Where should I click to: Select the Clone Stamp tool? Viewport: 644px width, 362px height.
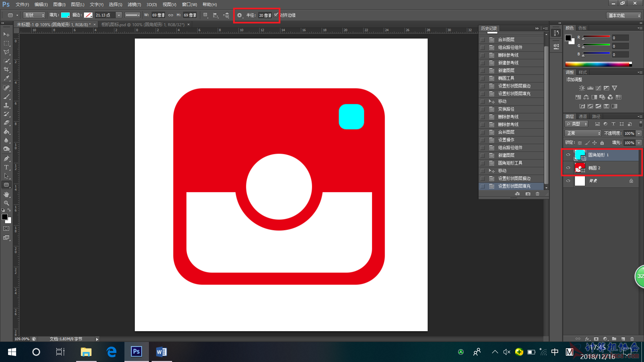(6, 105)
